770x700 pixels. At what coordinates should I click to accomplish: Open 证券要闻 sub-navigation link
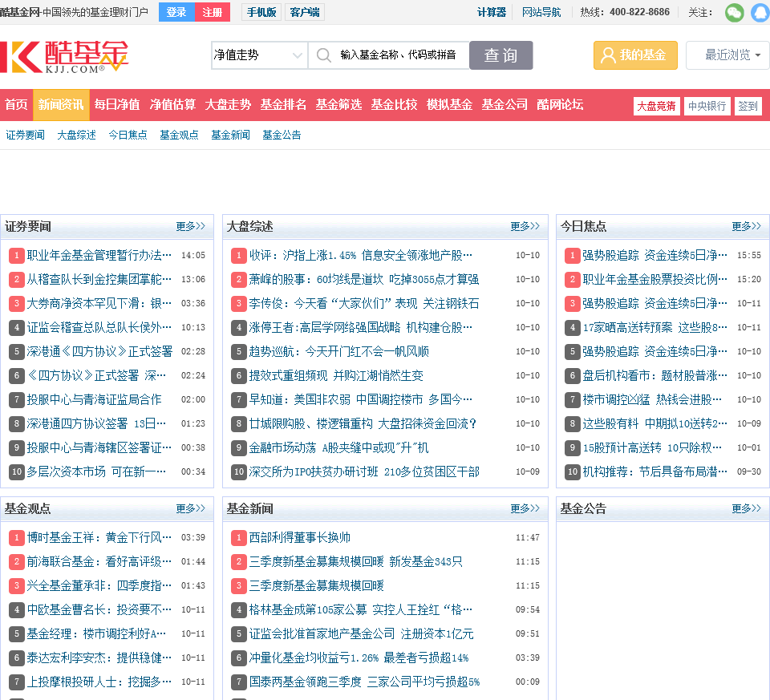(x=25, y=135)
